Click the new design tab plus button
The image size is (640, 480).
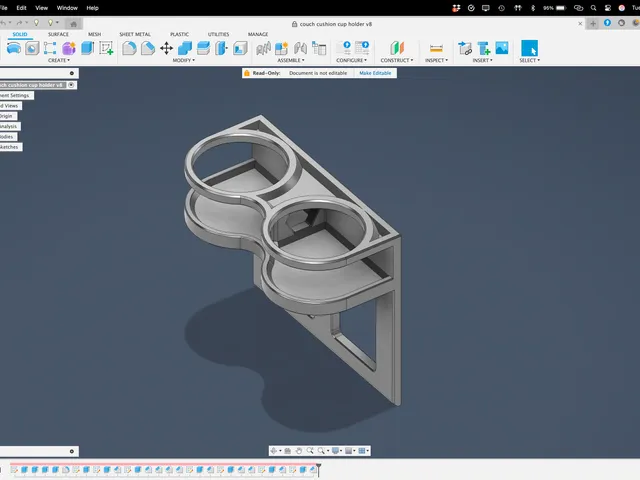tap(593, 24)
